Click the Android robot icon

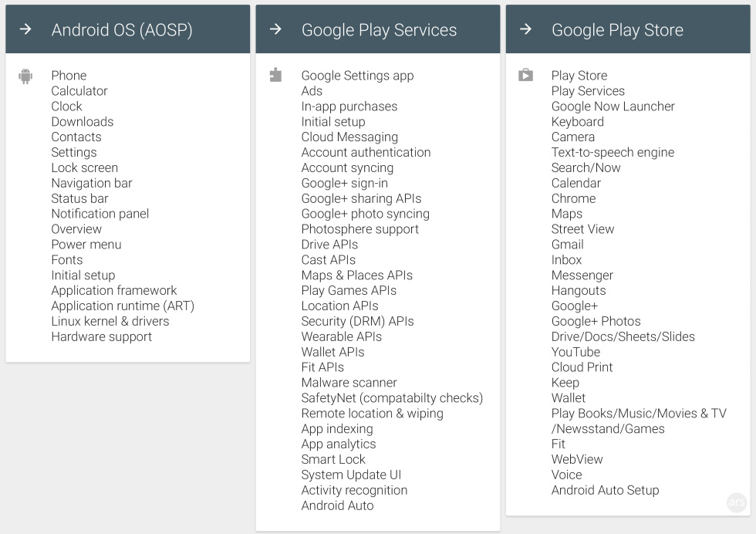[25, 76]
